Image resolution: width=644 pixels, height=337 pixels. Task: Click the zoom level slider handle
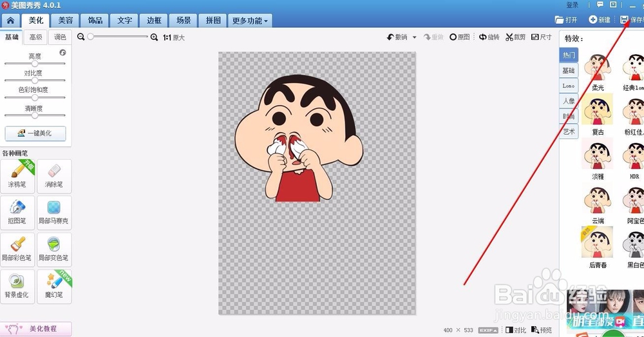[x=91, y=37]
